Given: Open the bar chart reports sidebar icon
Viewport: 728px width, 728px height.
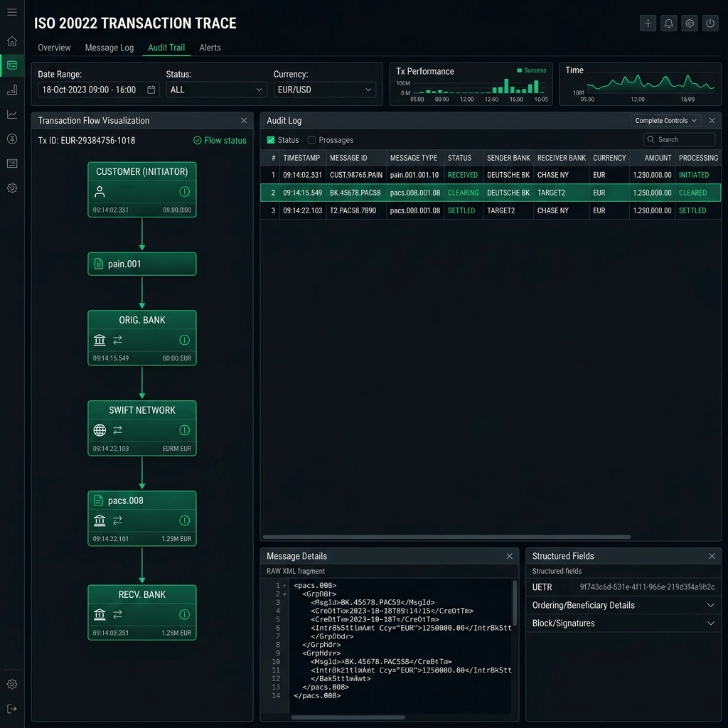Looking at the screenshot, I should coord(12,90).
